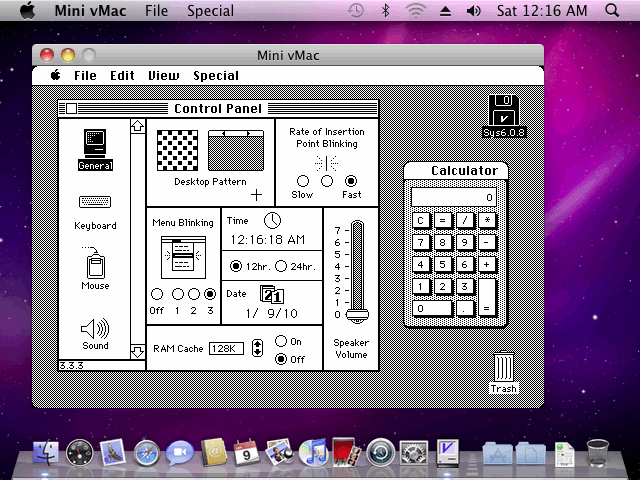Select the 24hr. time format radio button

point(281,266)
